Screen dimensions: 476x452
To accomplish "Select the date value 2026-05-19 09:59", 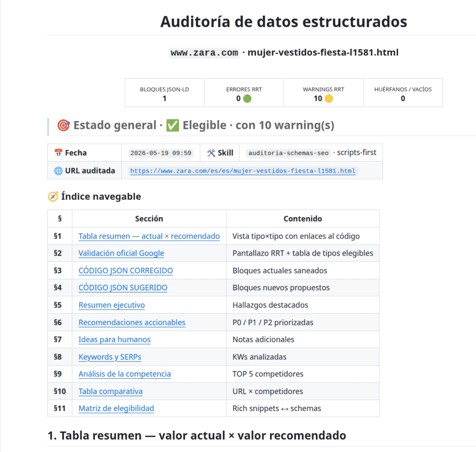I will pyautogui.click(x=161, y=153).
